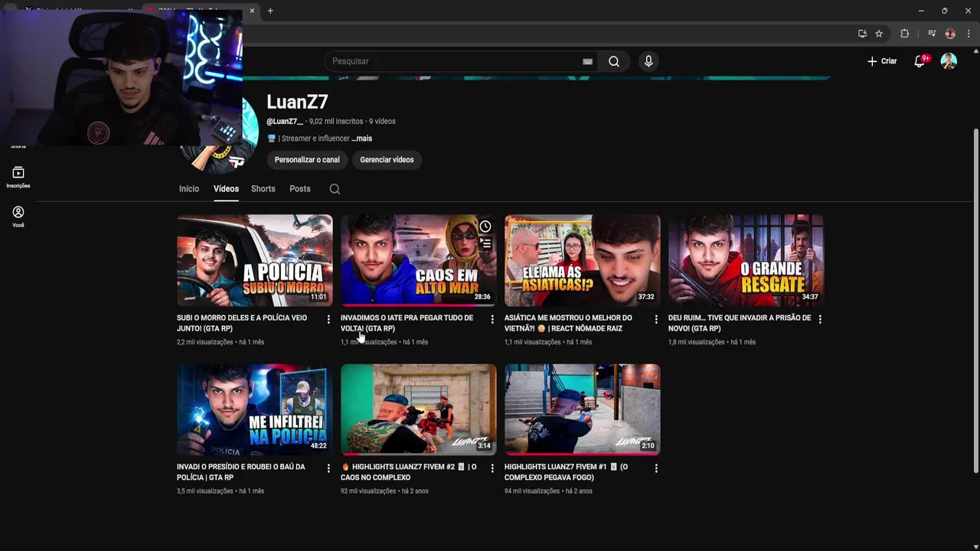Click the channel search magnifier icon
The image size is (980, 551).
[335, 189]
